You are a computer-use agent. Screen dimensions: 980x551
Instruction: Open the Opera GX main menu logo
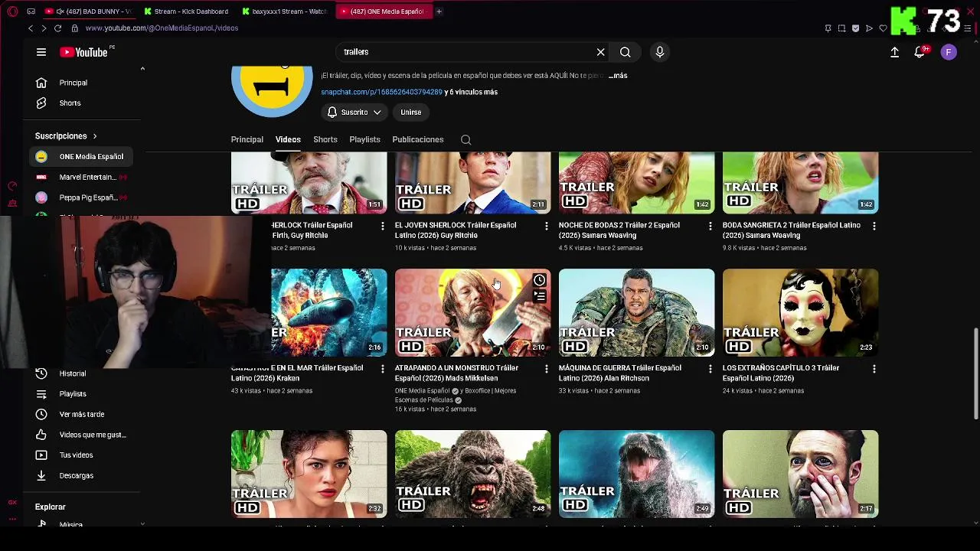(x=12, y=11)
